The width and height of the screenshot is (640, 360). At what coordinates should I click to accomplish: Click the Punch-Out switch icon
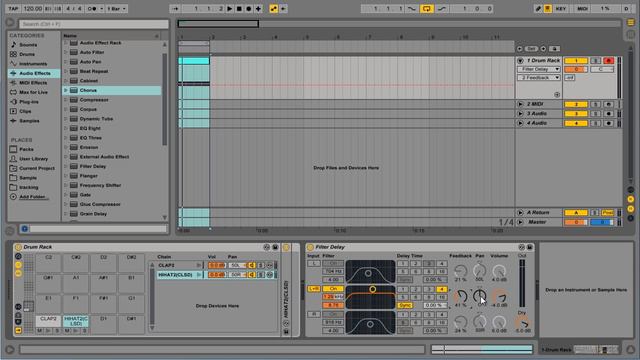coord(442,9)
